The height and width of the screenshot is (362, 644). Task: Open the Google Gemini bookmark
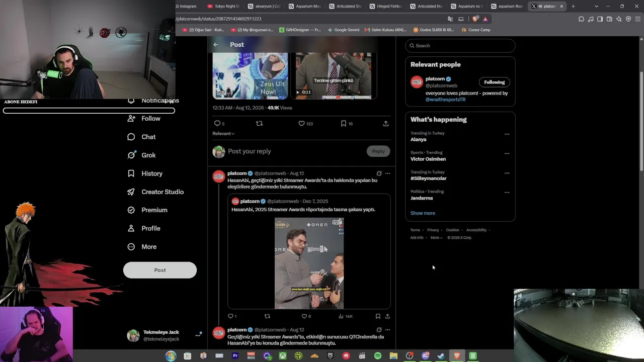[344, 30]
